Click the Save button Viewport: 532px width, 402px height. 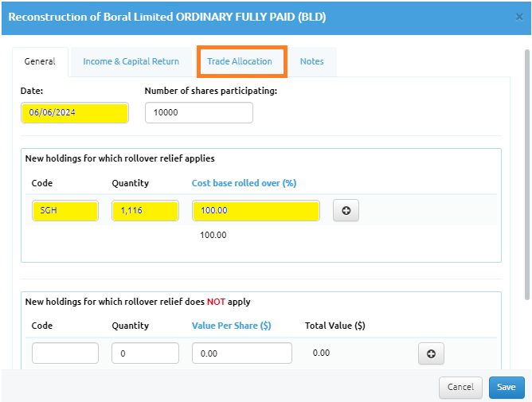pos(507,387)
